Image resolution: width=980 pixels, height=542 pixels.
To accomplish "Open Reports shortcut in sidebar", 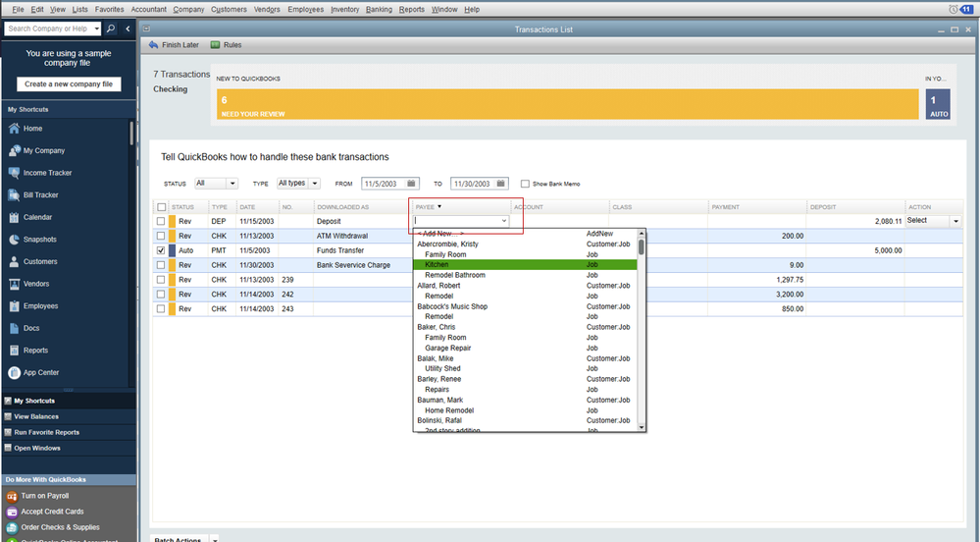I will [35, 351].
